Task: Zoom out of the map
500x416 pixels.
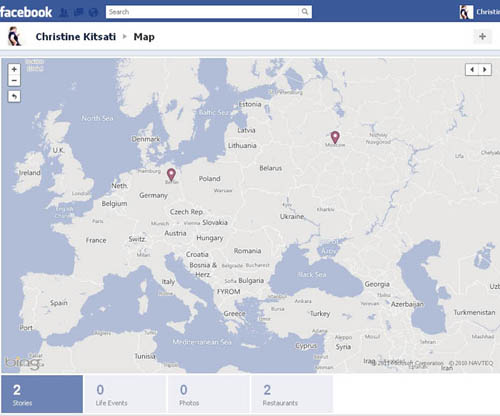Action: pos(14,81)
